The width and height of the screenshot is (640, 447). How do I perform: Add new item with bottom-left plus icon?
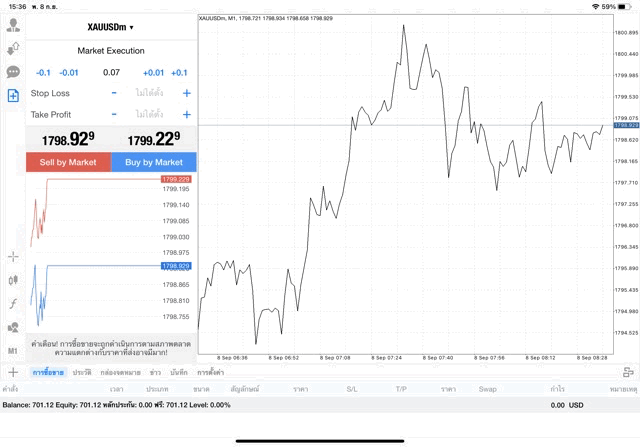tap(13, 372)
